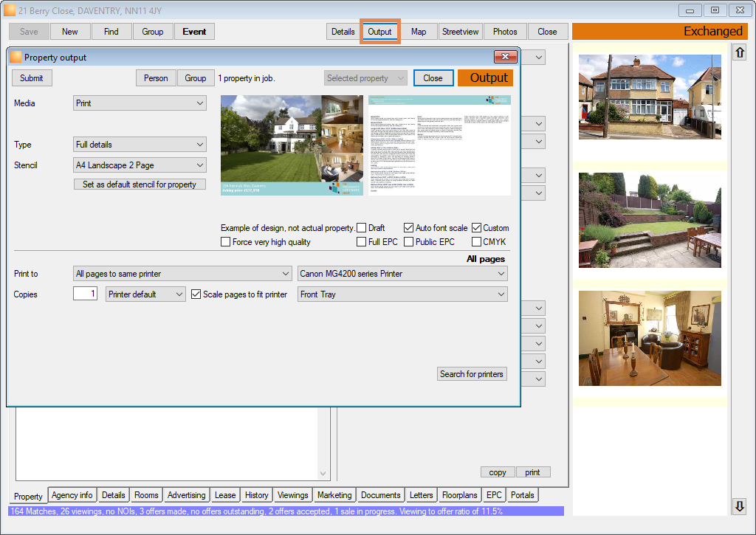Open the Documents tab
This screenshot has width=756, height=535.
[380, 495]
